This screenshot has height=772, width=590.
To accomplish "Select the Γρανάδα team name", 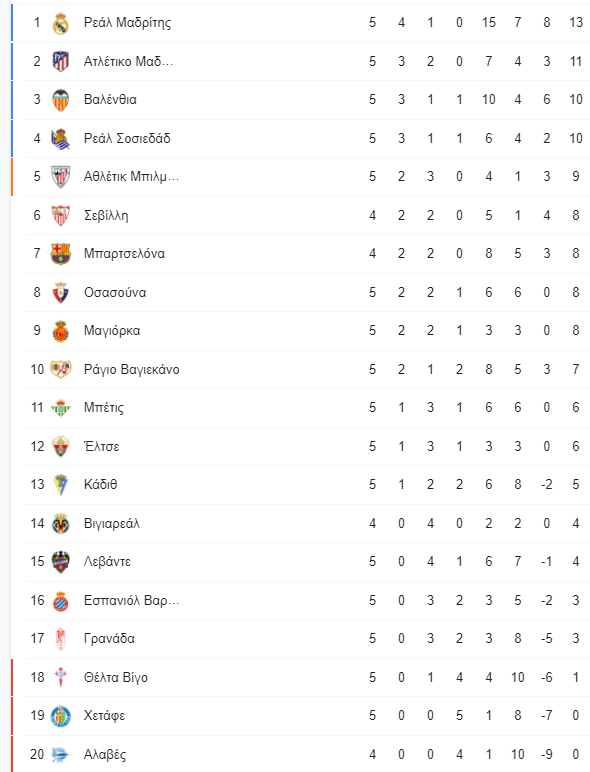I will [x=109, y=639].
